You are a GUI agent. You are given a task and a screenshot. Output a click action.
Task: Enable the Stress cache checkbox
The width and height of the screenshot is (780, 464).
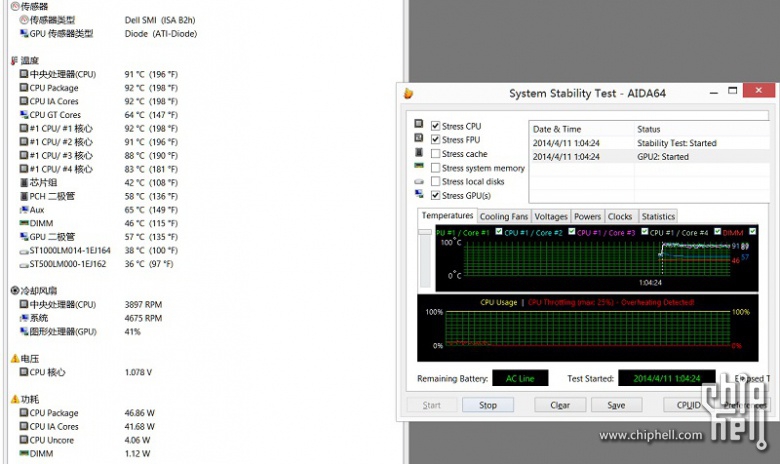tap(435, 154)
